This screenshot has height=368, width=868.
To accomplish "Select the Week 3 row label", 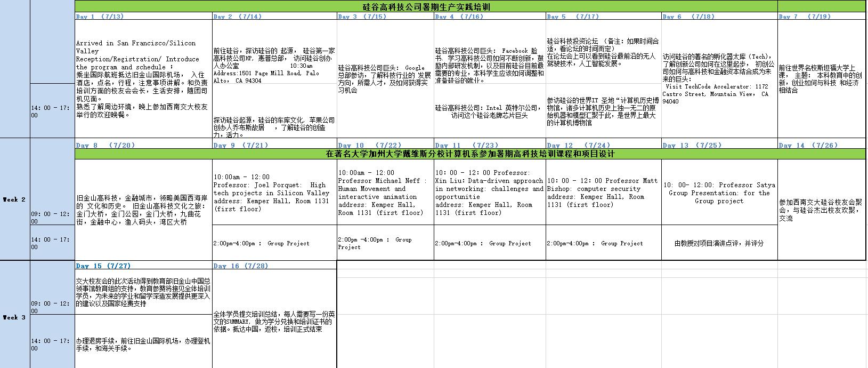I will click(14, 317).
